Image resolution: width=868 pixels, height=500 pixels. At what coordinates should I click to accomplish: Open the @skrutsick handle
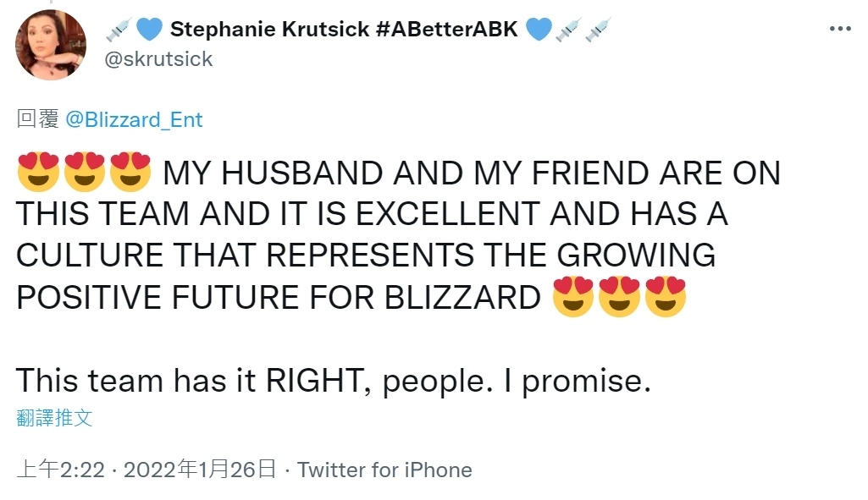point(158,59)
